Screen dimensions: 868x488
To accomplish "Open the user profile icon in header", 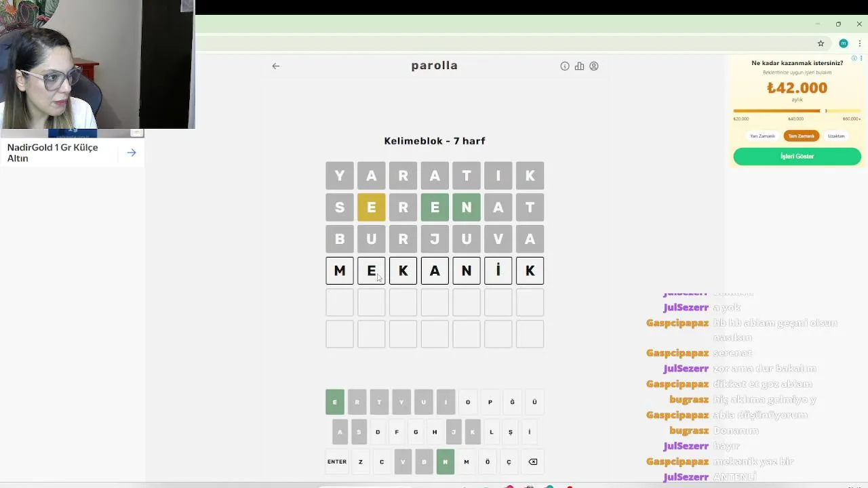I will point(594,66).
